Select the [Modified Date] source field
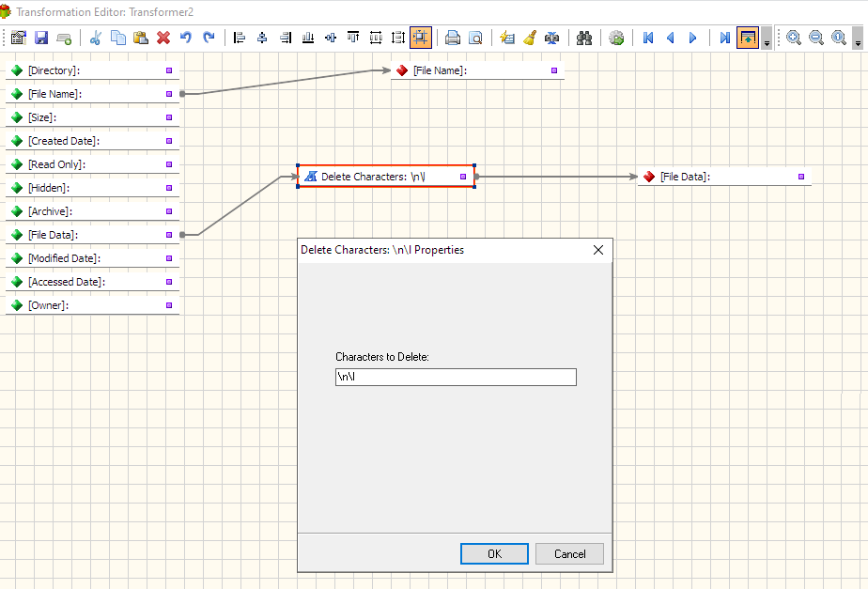Image resolution: width=868 pixels, height=589 pixels. click(92, 258)
